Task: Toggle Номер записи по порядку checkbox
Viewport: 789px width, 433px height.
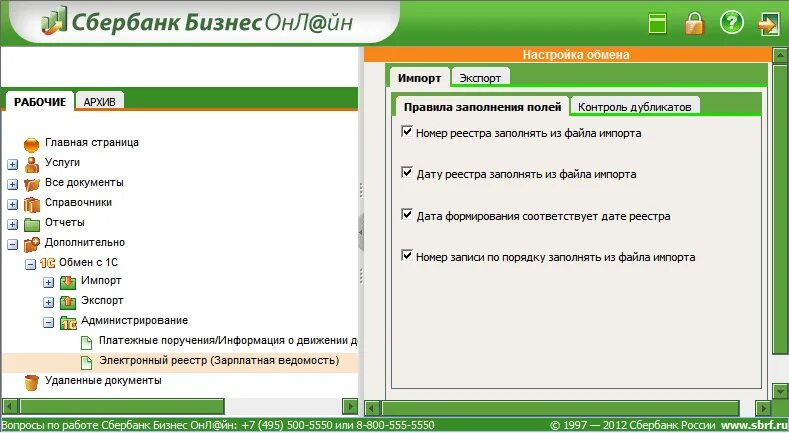Action: coord(407,255)
